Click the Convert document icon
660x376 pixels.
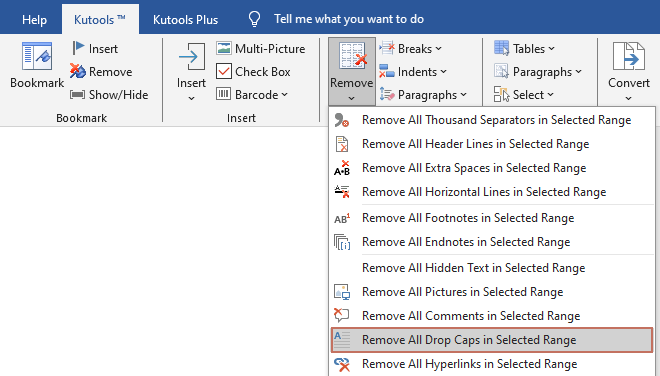(x=628, y=56)
